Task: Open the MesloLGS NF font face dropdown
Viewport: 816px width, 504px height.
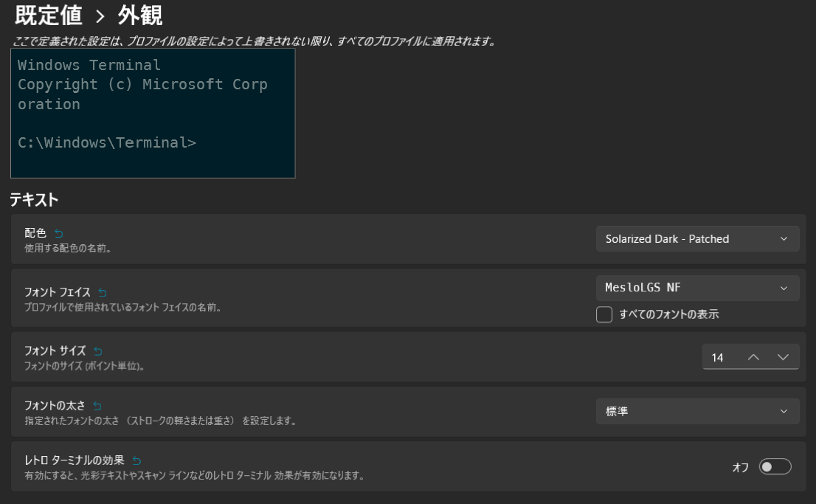Action: pyautogui.click(x=697, y=288)
